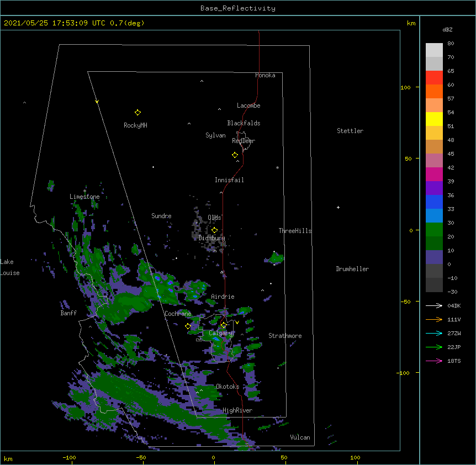Select the yellow station marker below RedDeer
Viewport: 476px width, 465px height.
(235, 155)
